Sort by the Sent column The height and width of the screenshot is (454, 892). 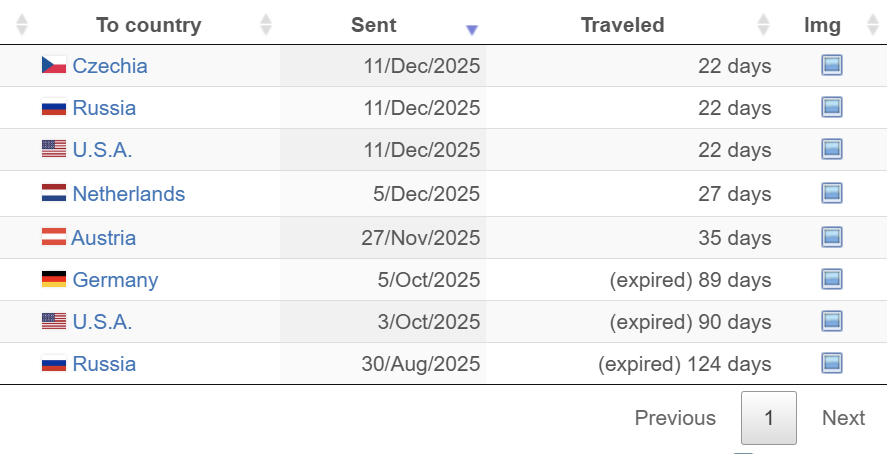coord(374,25)
